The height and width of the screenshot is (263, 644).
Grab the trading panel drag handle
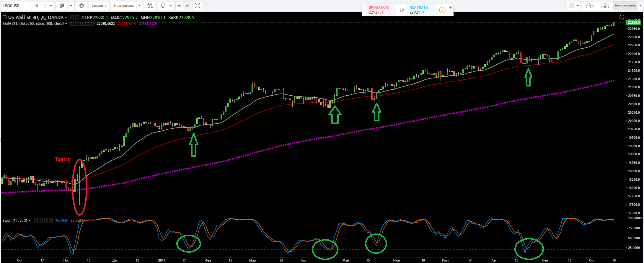click(x=364, y=10)
